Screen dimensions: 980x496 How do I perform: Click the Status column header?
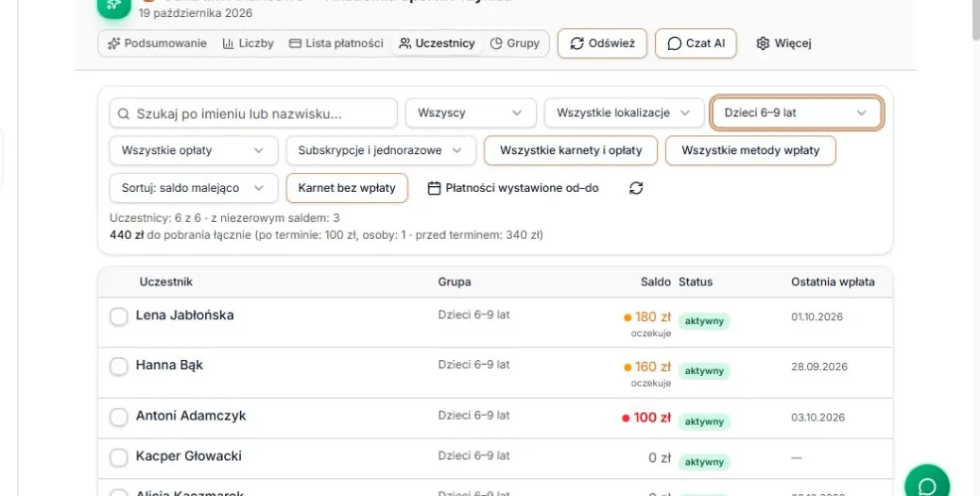[x=696, y=282]
